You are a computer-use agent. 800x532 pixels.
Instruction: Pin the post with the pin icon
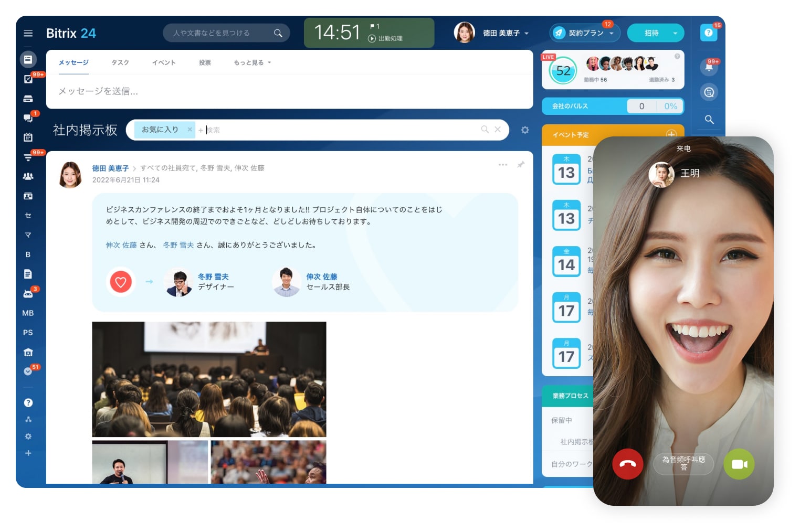[521, 165]
